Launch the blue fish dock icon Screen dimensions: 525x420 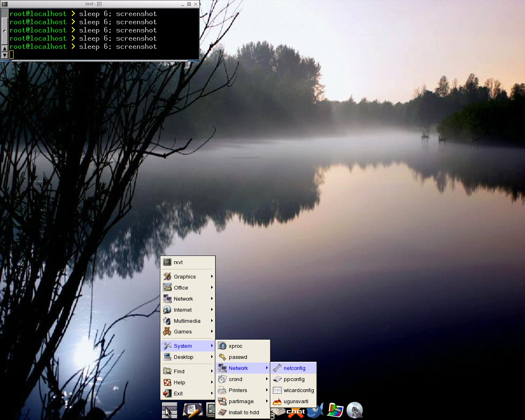coord(315,410)
